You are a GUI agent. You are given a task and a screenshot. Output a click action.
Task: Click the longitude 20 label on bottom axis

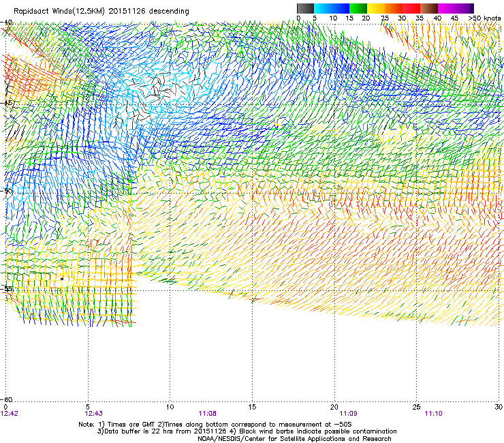[x=334, y=407]
